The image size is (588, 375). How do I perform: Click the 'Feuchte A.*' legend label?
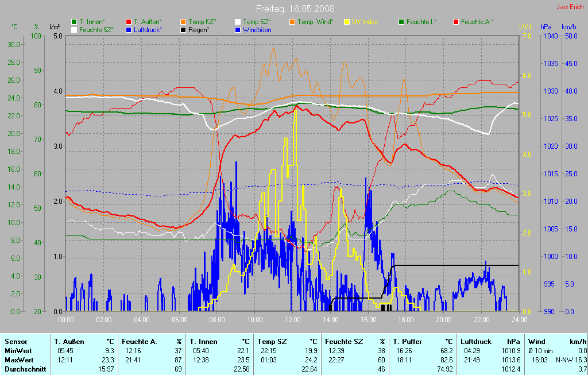click(477, 22)
